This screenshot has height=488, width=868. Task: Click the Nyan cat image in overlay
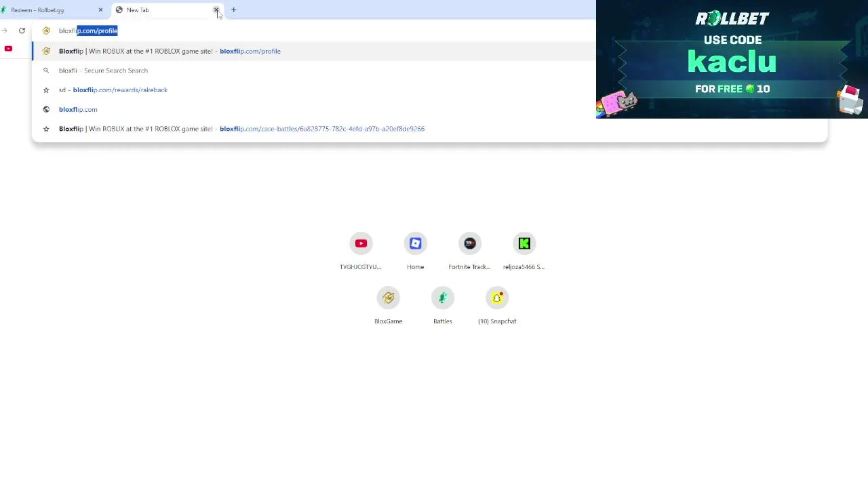click(x=617, y=104)
